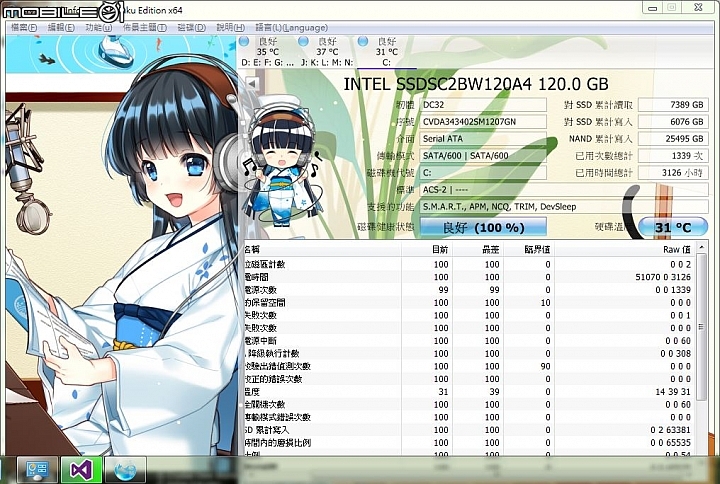Click the power-on hours value 3126 小時
The height and width of the screenshot is (484, 720).
click(x=673, y=173)
